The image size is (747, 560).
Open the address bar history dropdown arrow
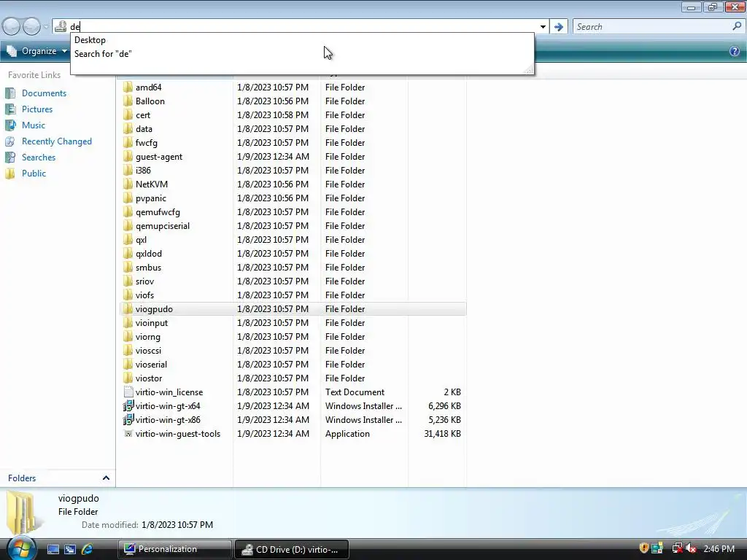coord(543,27)
